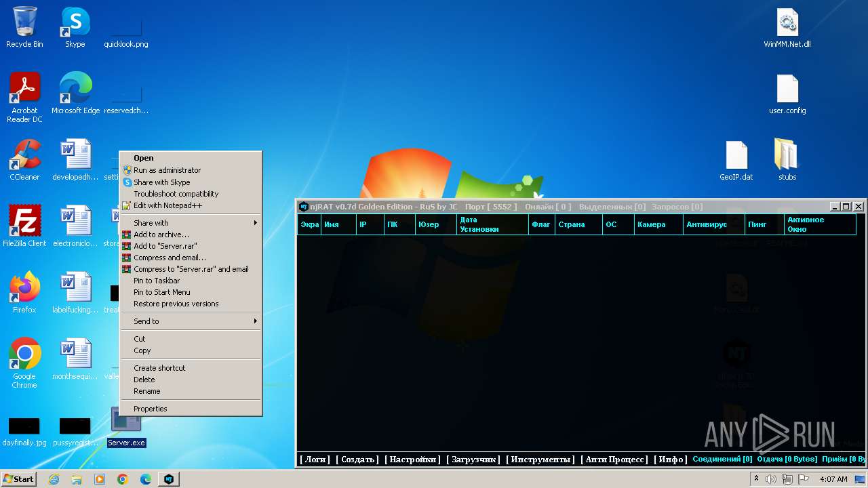Open njRAT [ Инструменты ] button
Viewport: 868px width, 488px height.
coord(540,460)
